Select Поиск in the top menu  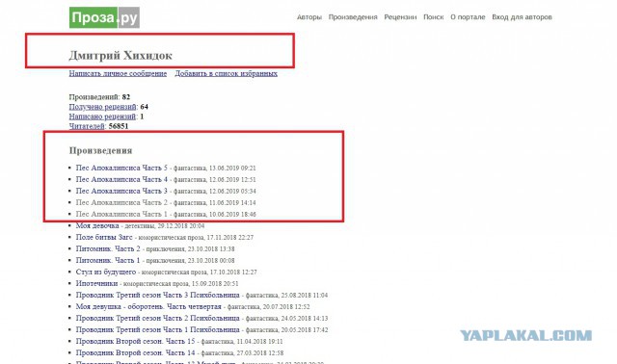point(433,17)
